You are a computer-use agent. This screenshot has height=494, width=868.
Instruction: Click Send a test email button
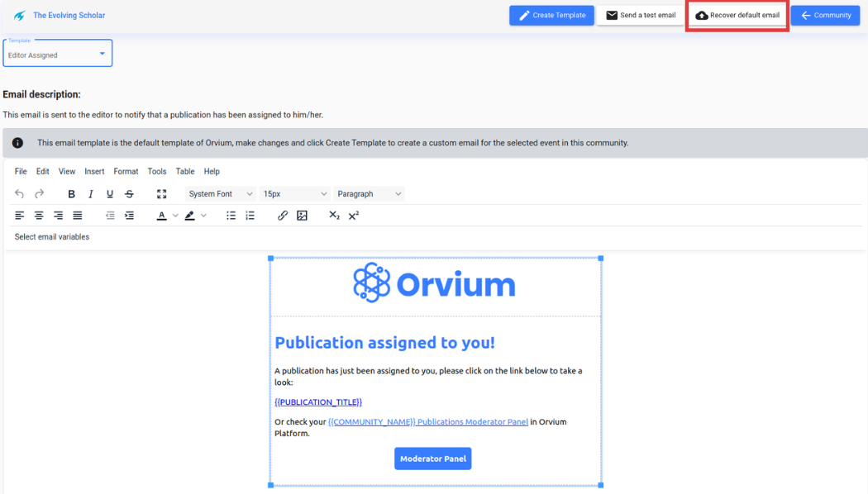point(641,16)
